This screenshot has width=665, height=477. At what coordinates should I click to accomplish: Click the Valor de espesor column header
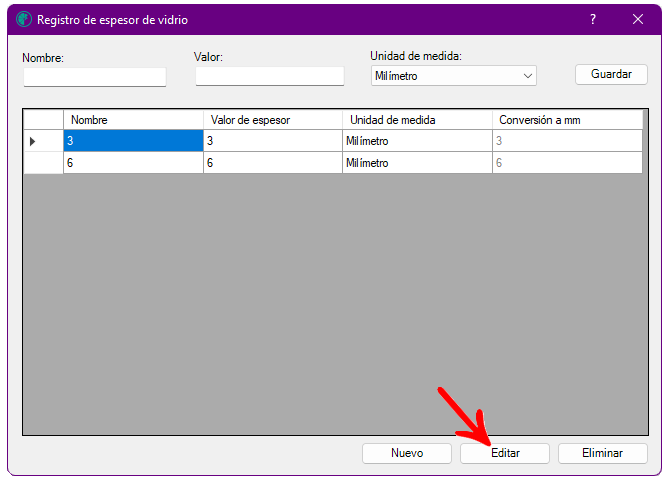pyautogui.click(x=273, y=120)
